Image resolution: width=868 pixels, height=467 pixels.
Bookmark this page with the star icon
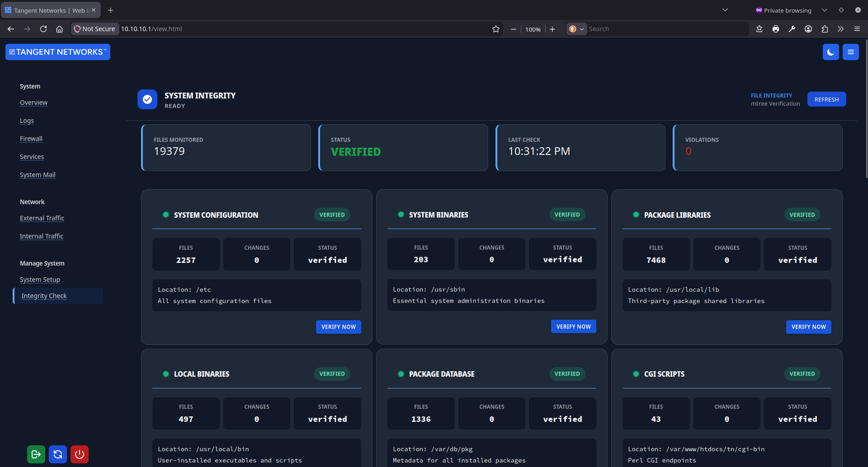[496, 28]
